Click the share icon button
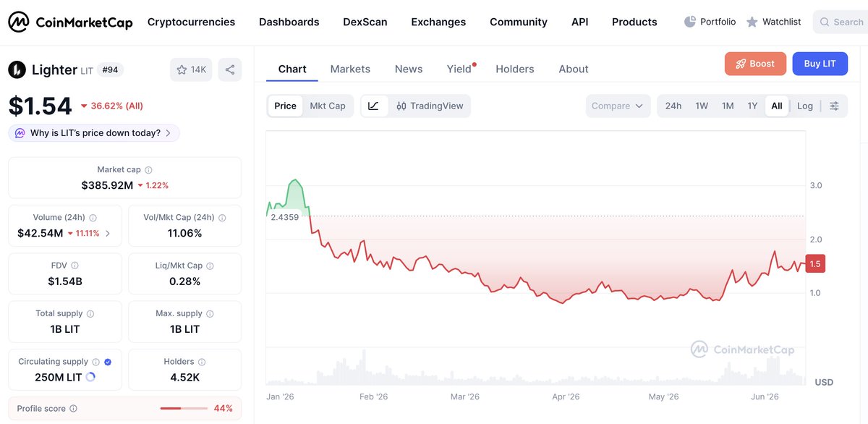 pos(230,69)
